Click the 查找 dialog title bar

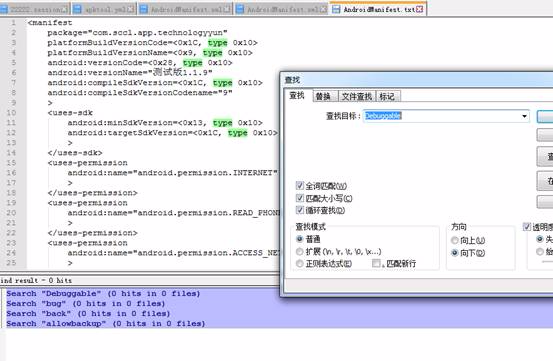(x=417, y=80)
